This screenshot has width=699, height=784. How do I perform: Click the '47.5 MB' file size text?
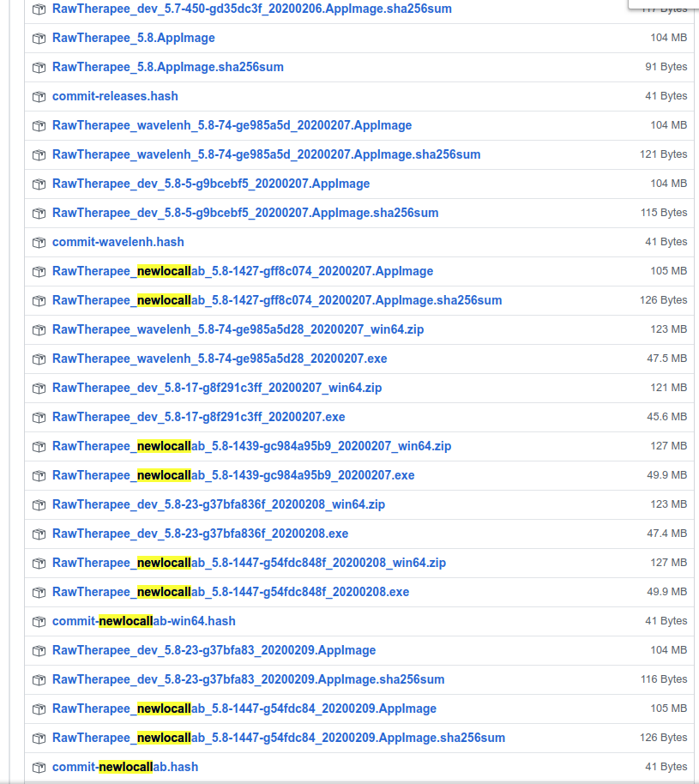667,359
